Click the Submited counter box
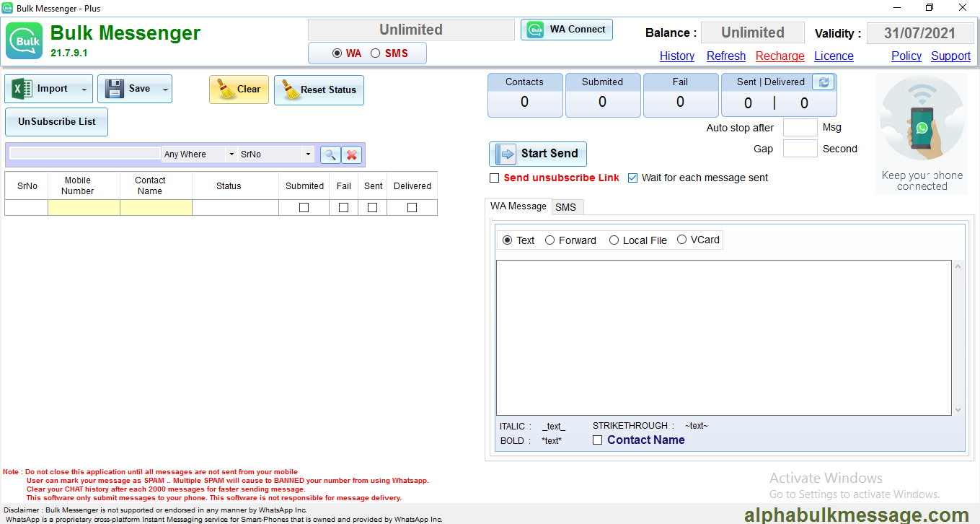 (x=603, y=95)
